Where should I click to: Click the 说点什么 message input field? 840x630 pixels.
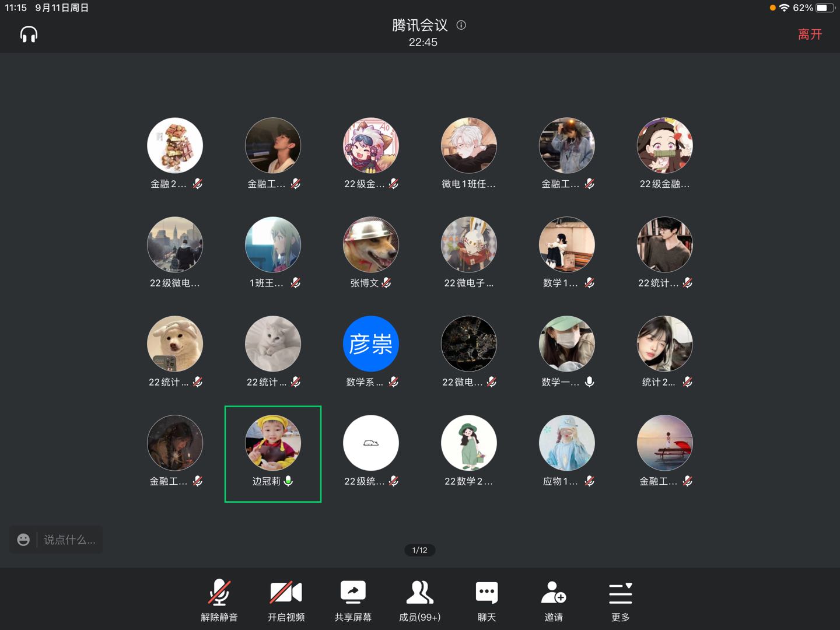coord(69,540)
